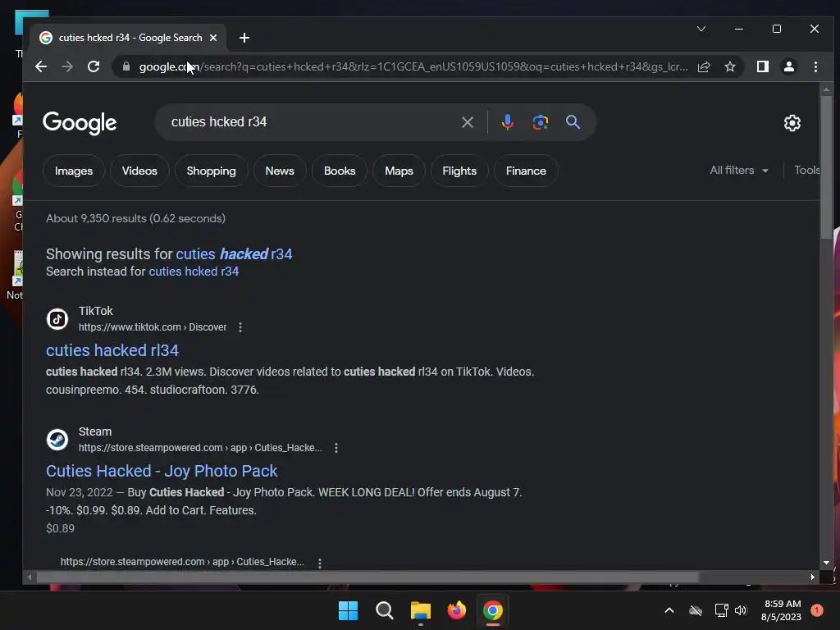Switch to Finance results
Screen dimensions: 840x630
coord(526,171)
